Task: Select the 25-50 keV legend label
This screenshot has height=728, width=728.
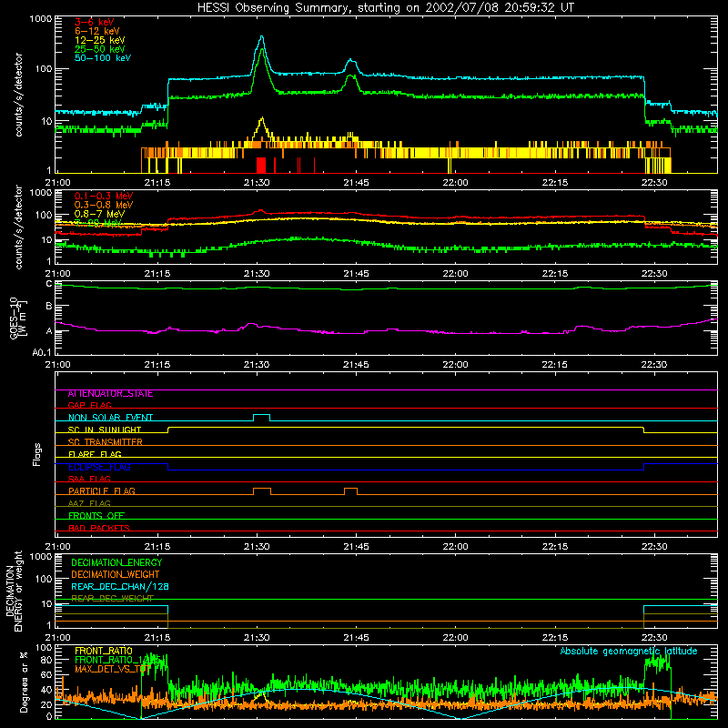Action: click(x=99, y=49)
